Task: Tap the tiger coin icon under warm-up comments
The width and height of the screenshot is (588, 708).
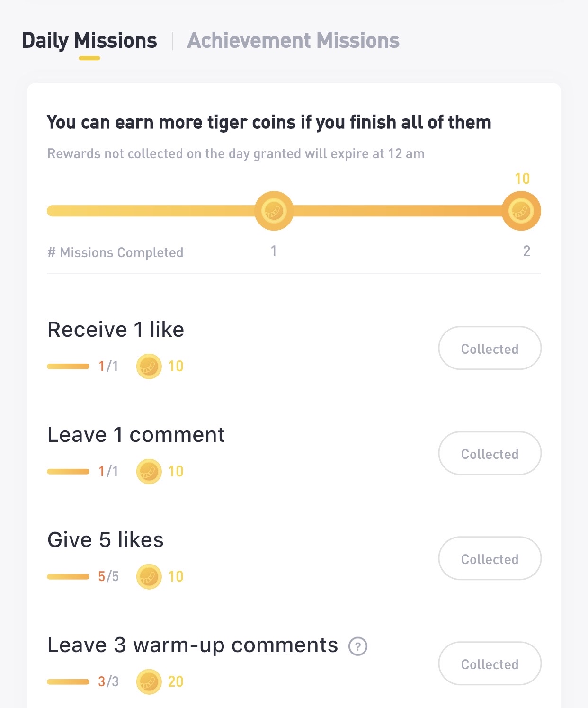Action: [149, 682]
